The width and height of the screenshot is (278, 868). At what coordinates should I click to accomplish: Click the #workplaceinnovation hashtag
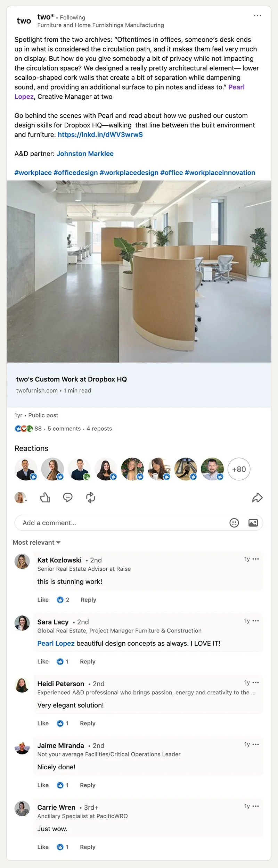click(220, 173)
